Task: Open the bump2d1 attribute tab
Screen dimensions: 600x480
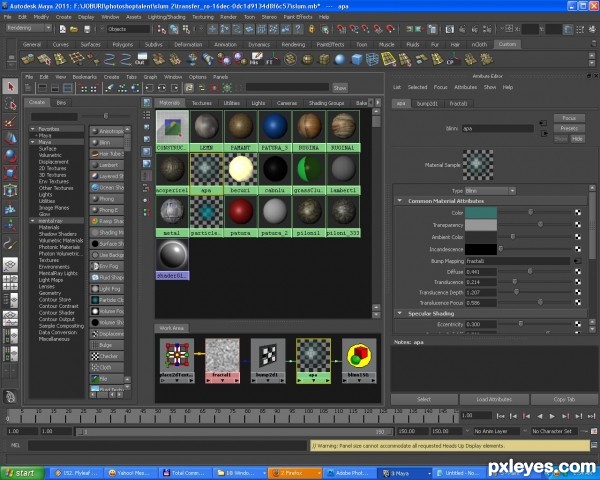Action: pos(427,103)
